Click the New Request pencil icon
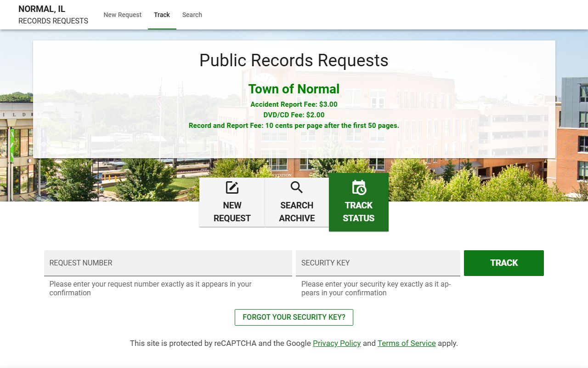588x368 pixels. point(232,188)
